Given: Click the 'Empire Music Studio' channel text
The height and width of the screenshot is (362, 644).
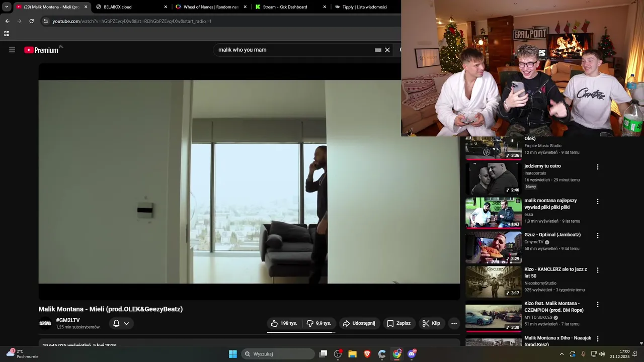Looking at the screenshot, I should pyautogui.click(x=543, y=146).
